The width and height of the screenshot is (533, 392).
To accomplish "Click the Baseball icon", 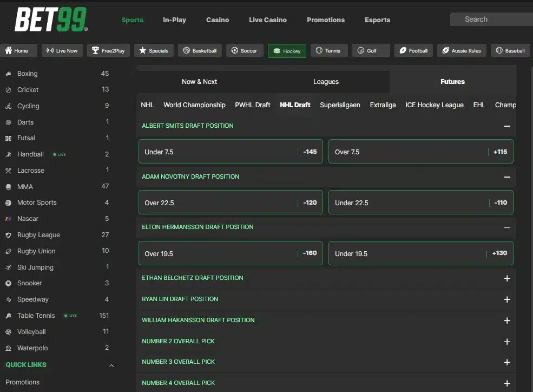I will [x=499, y=50].
